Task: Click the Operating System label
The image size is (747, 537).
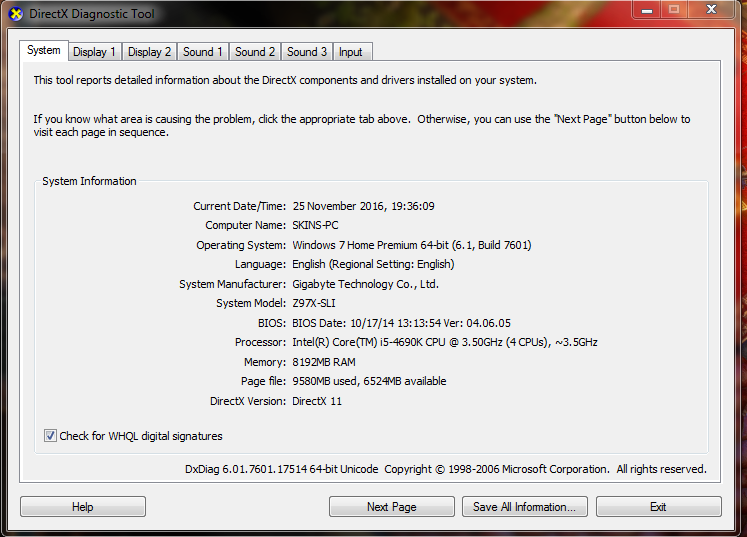Action: coord(241,245)
